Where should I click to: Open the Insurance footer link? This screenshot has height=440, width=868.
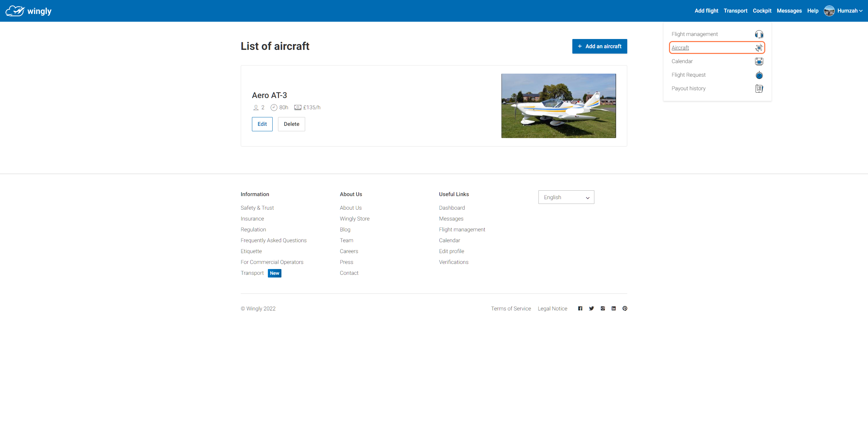[x=252, y=219]
